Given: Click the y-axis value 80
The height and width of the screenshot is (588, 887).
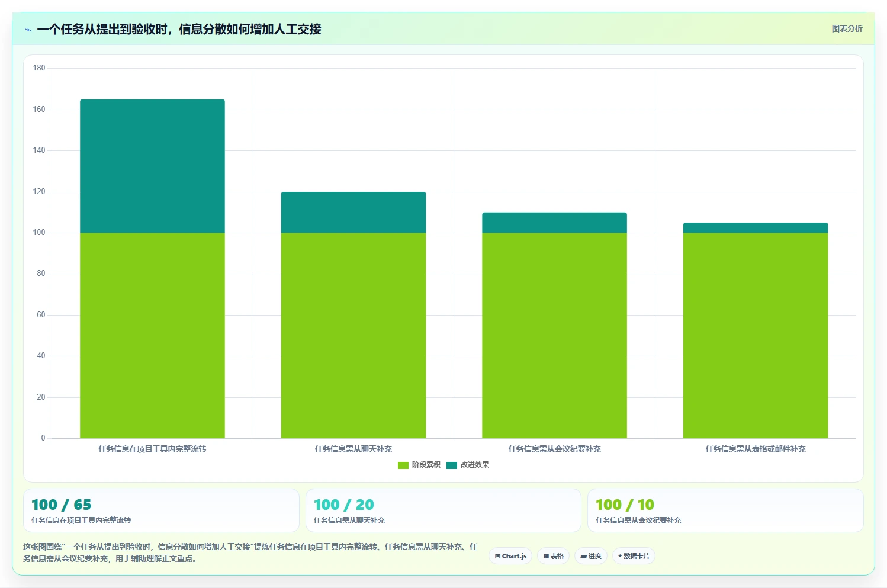Looking at the screenshot, I should coord(41,274).
